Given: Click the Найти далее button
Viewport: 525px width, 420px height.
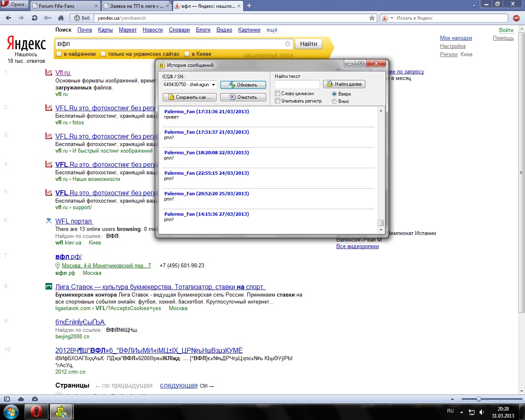Looking at the screenshot, I should tap(344, 84).
